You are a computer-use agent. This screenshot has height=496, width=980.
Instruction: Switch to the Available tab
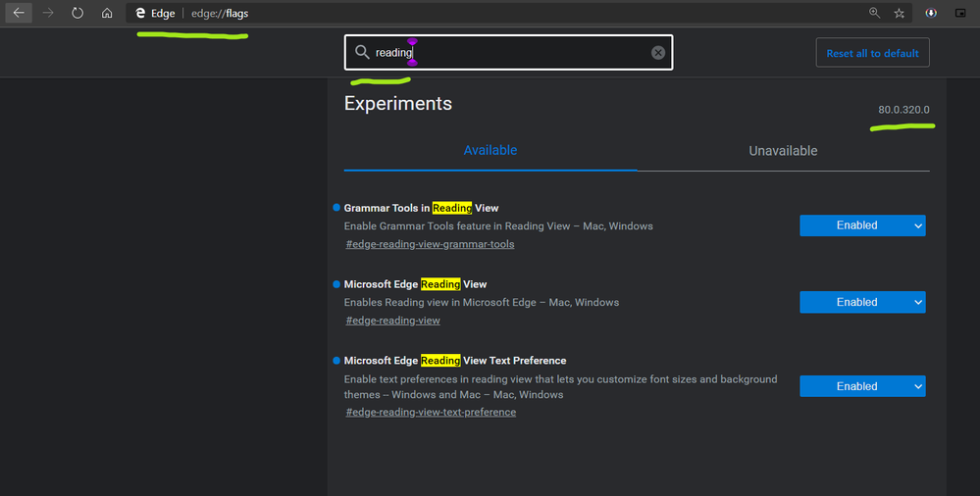click(490, 151)
